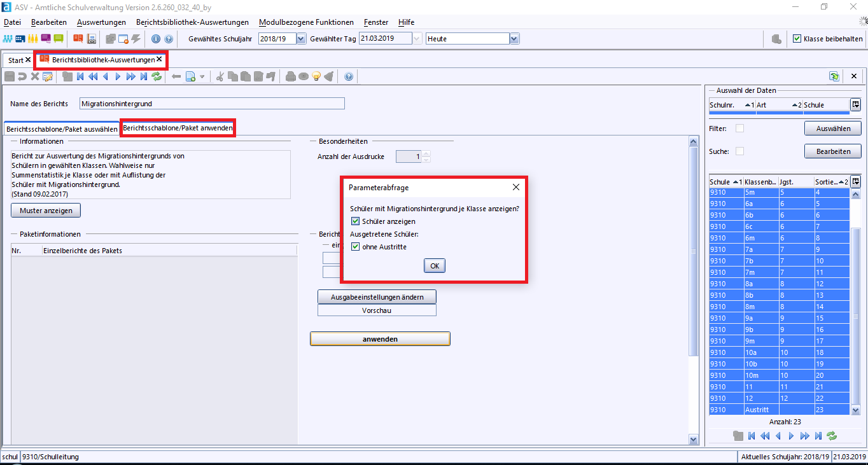
Task: Confirm Parameterabfrage with OK
Action: (x=435, y=266)
